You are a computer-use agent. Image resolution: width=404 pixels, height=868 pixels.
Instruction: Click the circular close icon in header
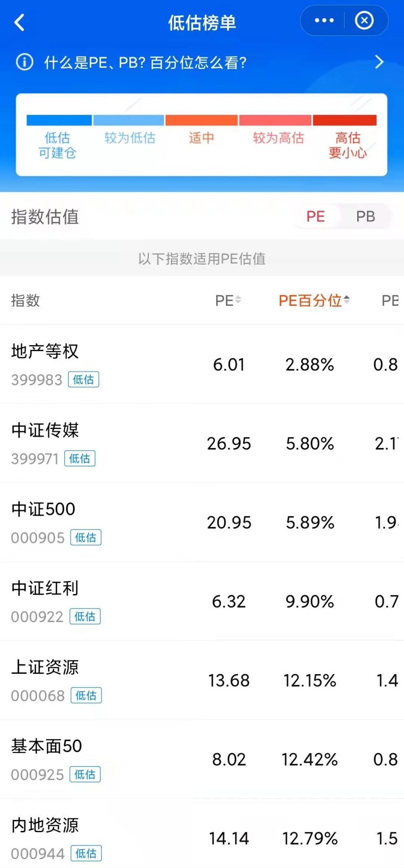[x=364, y=20]
